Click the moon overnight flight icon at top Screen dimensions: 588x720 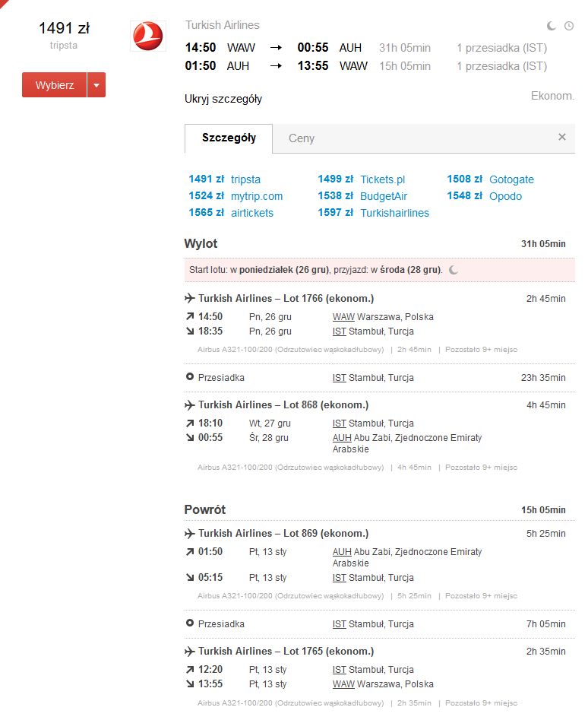[552, 26]
